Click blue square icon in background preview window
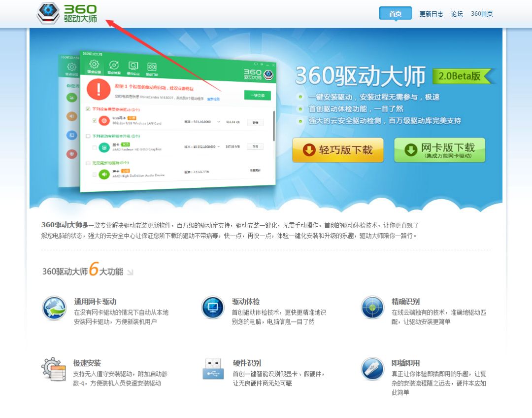Image resolution: width=532 pixels, height=418 pixels. (71, 135)
